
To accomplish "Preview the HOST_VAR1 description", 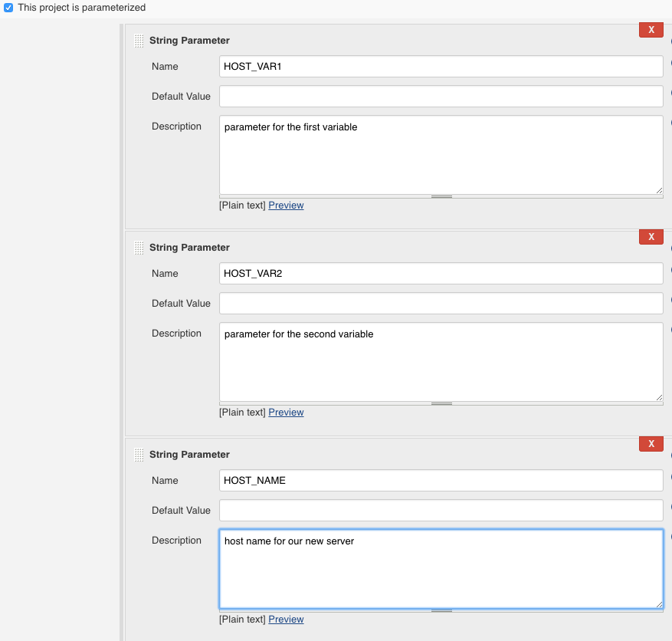I will click(x=286, y=205).
